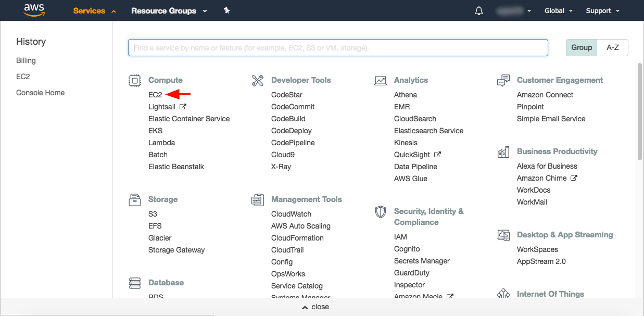Screen dimensions: 644x316
Task: Open the notifications bell
Action: click(x=479, y=11)
